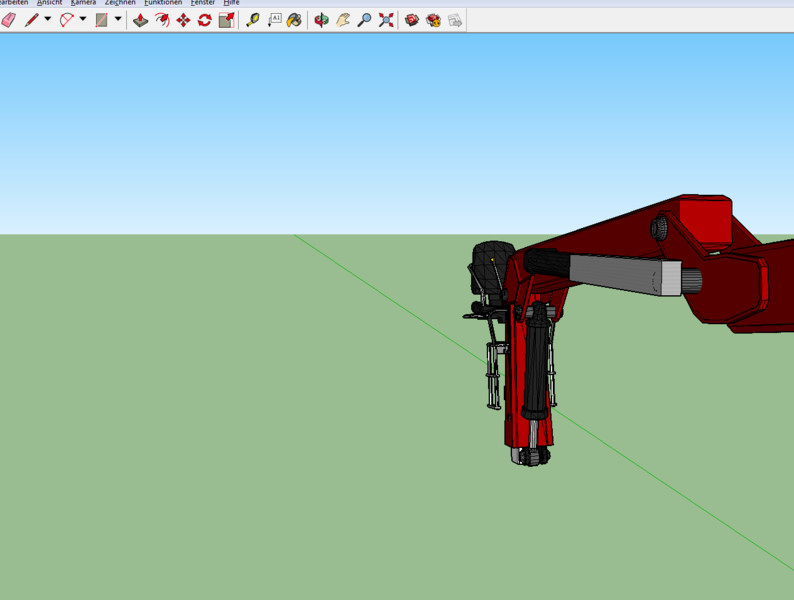Click the Zoom magnifier tool
This screenshot has width=794, height=600.
pos(364,20)
